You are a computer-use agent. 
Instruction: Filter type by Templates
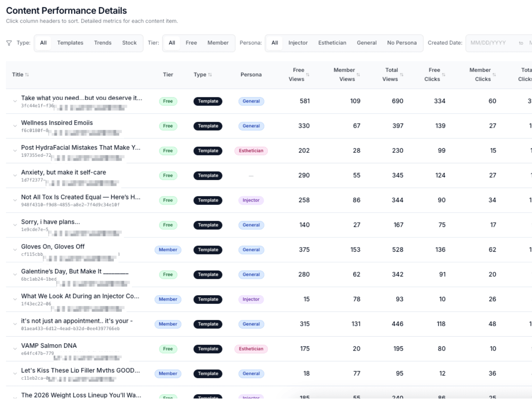(70, 43)
